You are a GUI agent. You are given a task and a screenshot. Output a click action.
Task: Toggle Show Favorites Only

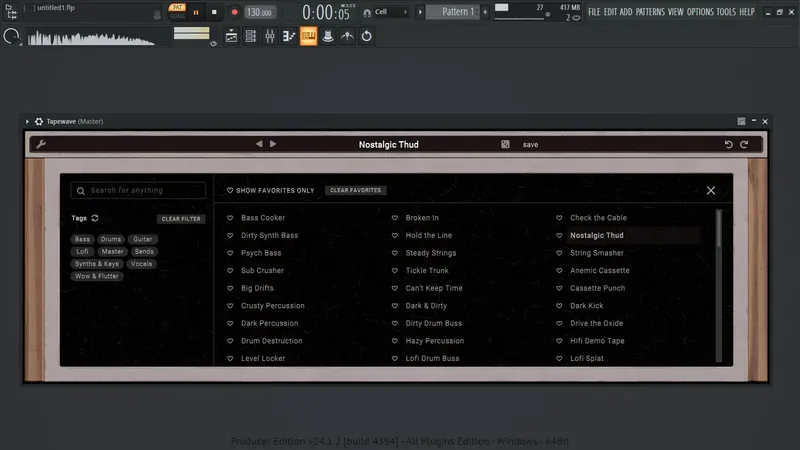[x=270, y=190]
